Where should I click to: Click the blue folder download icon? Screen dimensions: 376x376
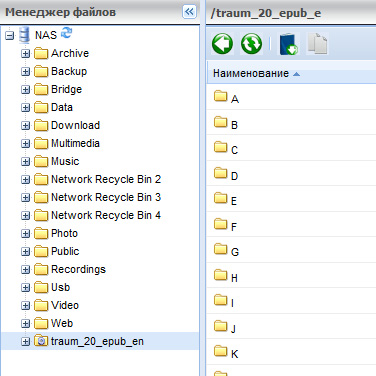[289, 44]
